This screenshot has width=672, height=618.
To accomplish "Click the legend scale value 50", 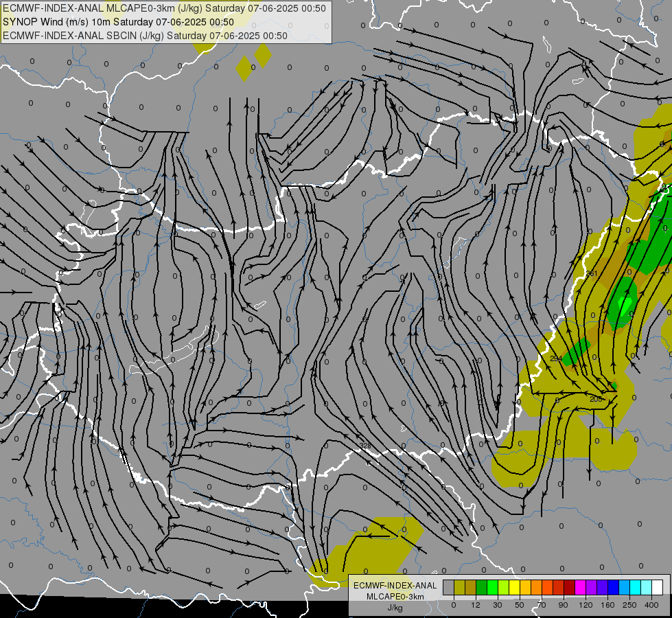I will (520, 605).
